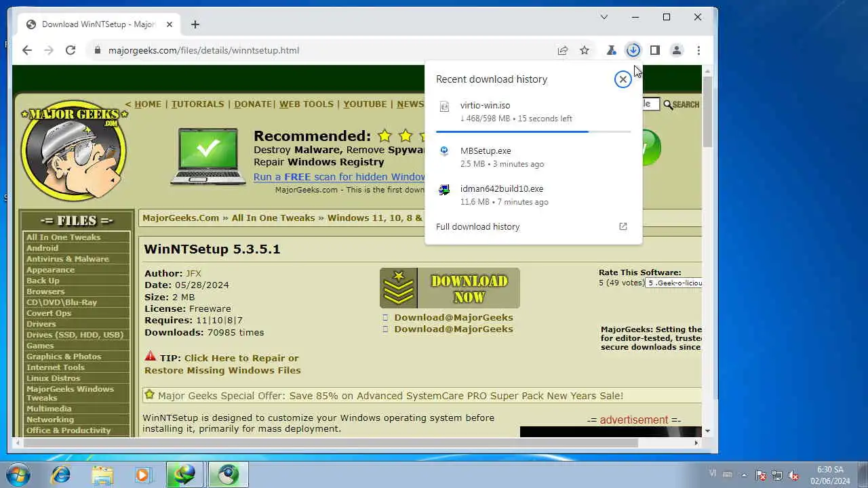This screenshot has width=868, height=488.
Task: Open idman642build10.exe download entry
Action: click(x=533, y=195)
